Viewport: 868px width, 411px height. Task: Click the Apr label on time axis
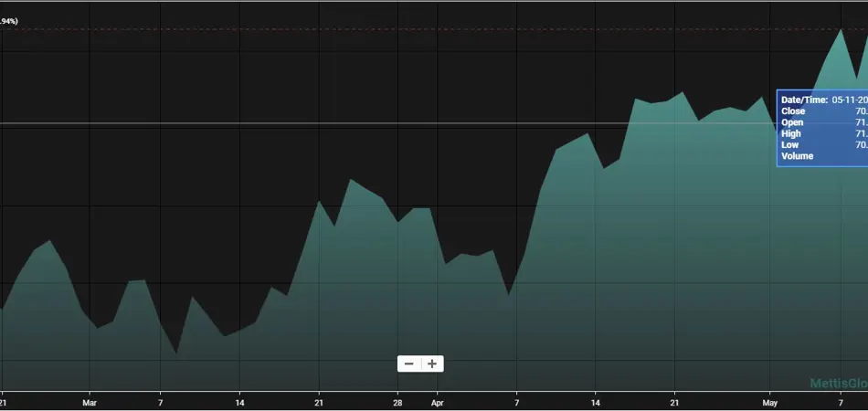(x=437, y=401)
